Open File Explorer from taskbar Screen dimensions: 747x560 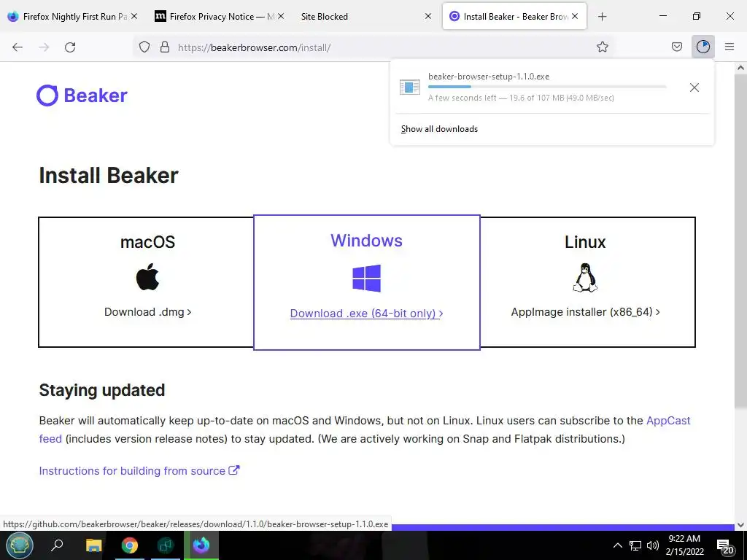(x=94, y=545)
